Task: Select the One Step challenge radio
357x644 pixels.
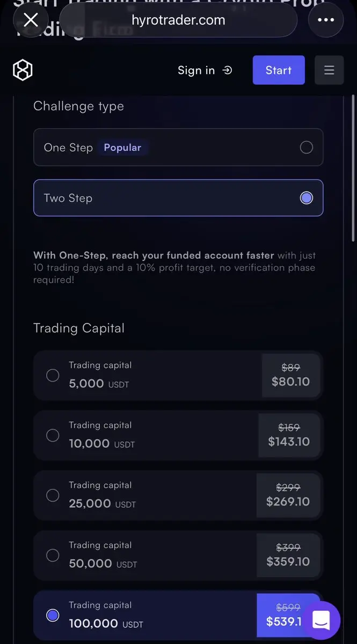Action: (307, 148)
